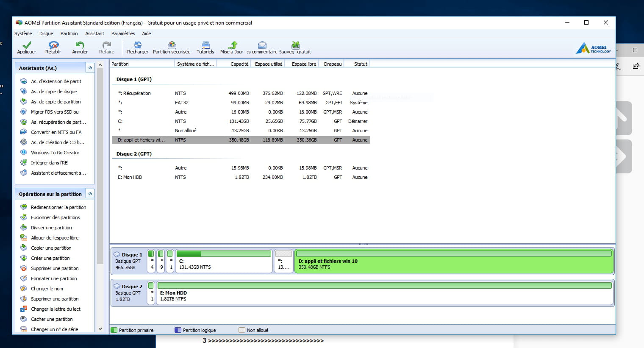Screen dimensions: 644x348
Task: Select unallocated 13 GB block in disk map
Action: pyautogui.click(x=283, y=261)
